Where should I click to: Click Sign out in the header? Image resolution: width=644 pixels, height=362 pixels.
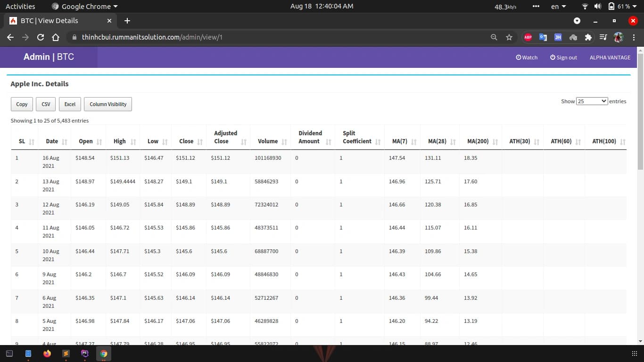point(563,58)
